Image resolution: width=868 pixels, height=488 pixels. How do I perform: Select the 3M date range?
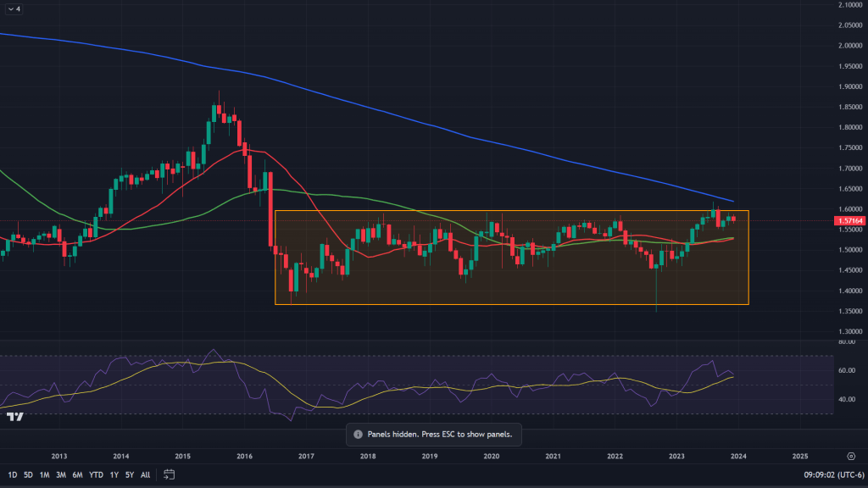click(61, 474)
